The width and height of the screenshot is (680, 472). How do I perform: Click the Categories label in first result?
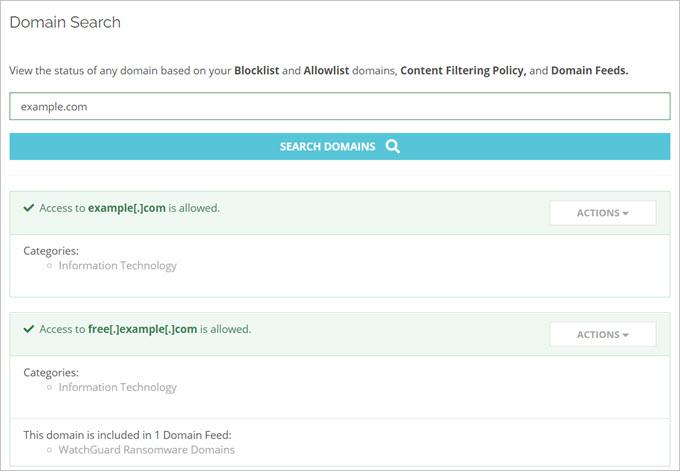[51, 251]
